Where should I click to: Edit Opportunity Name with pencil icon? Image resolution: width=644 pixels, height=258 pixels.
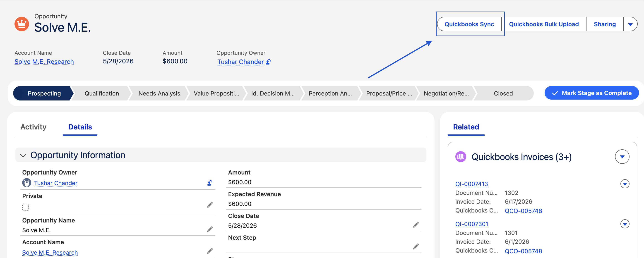210,229
